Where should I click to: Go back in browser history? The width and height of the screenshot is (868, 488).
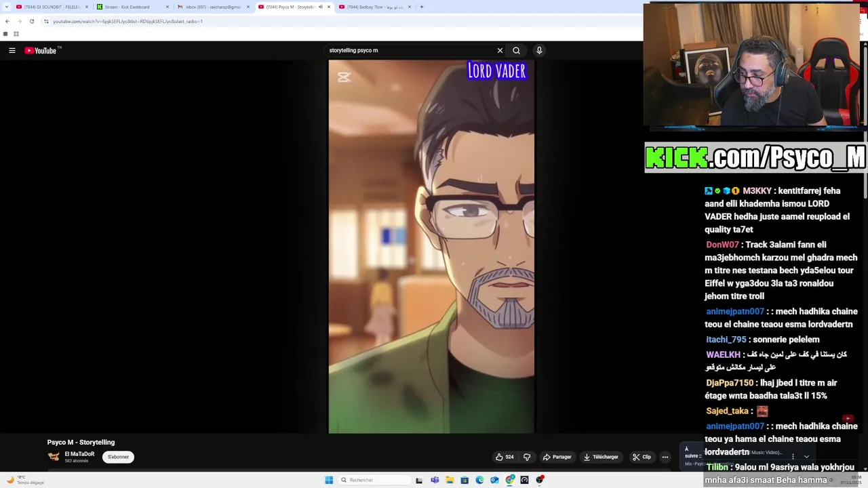(x=7, y=21)
